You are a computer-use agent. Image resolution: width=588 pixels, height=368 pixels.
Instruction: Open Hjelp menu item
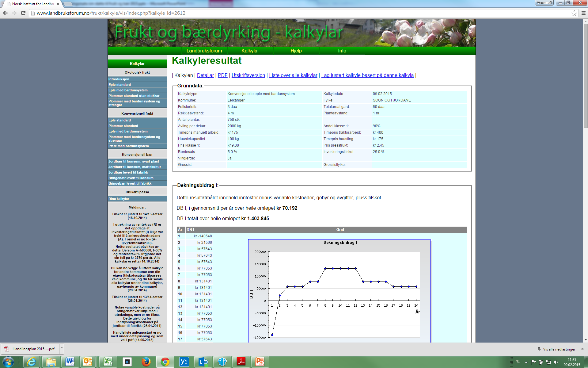[x=296, y=51]
